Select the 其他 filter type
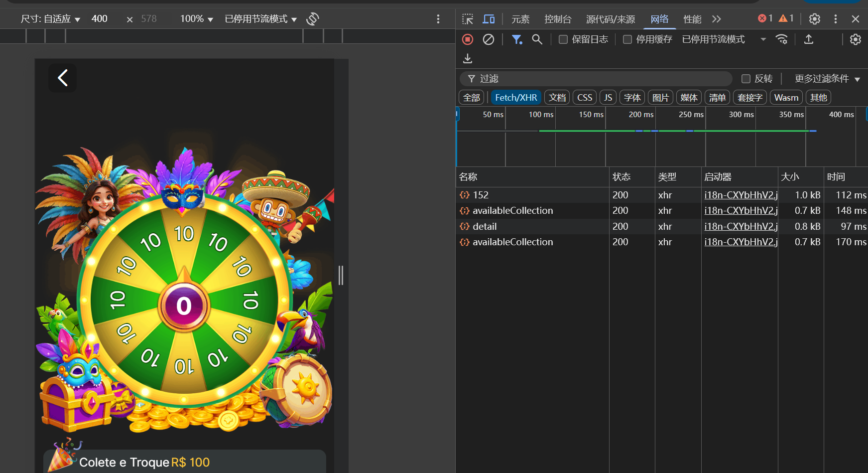The width and height of the screenshot is (868, 473). click(819, 98)
